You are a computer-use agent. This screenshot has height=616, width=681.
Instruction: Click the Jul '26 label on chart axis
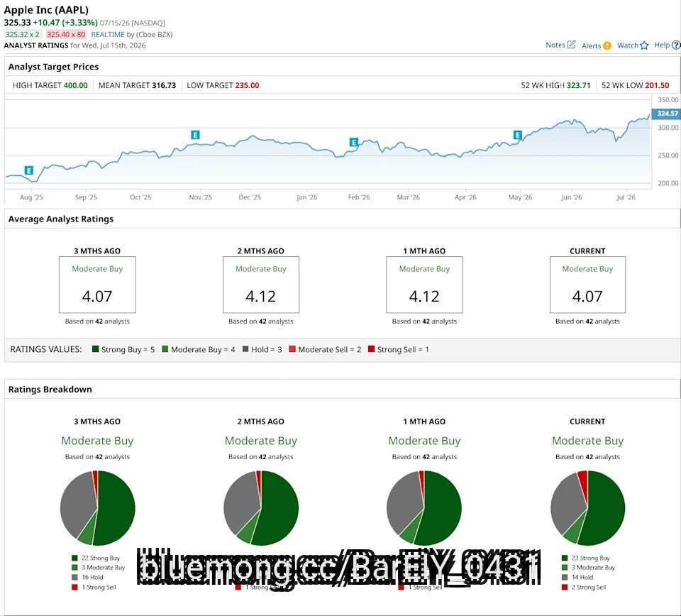click(x=626, y=197)
